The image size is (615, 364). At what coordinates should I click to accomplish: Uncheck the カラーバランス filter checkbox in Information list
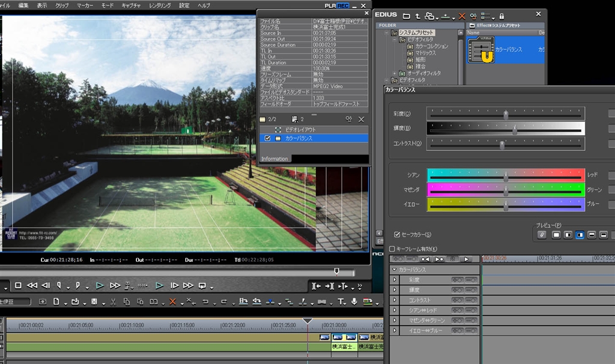tap(267, 138)
